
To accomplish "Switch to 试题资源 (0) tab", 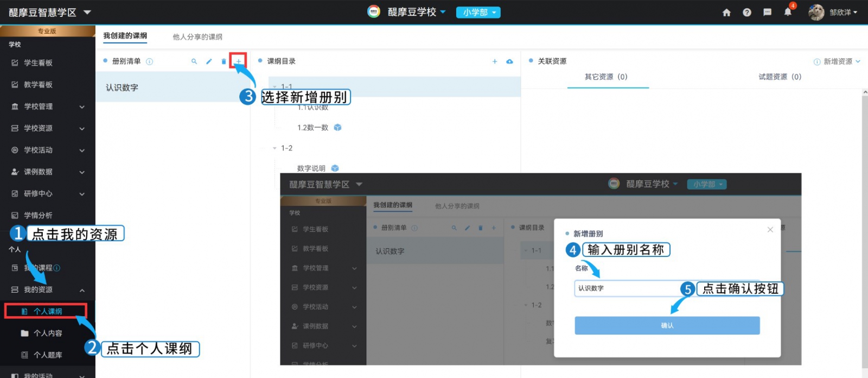I will pyautogui.click(x=780, y=77).
